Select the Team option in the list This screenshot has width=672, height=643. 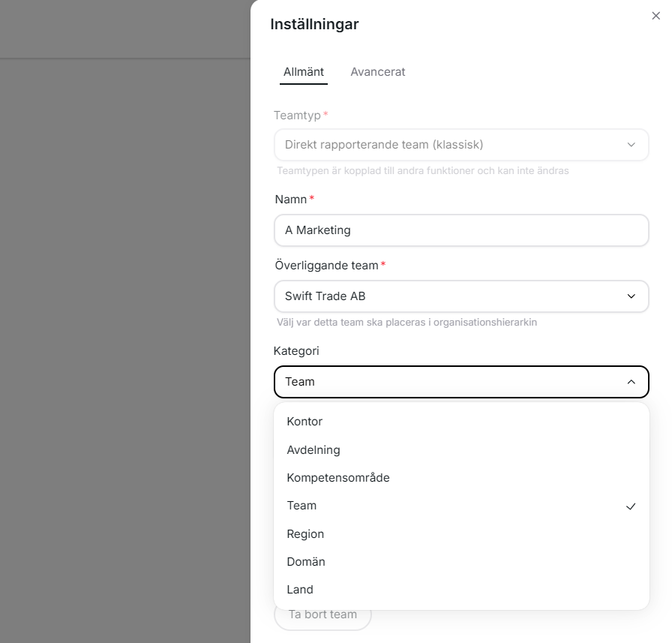301,506
